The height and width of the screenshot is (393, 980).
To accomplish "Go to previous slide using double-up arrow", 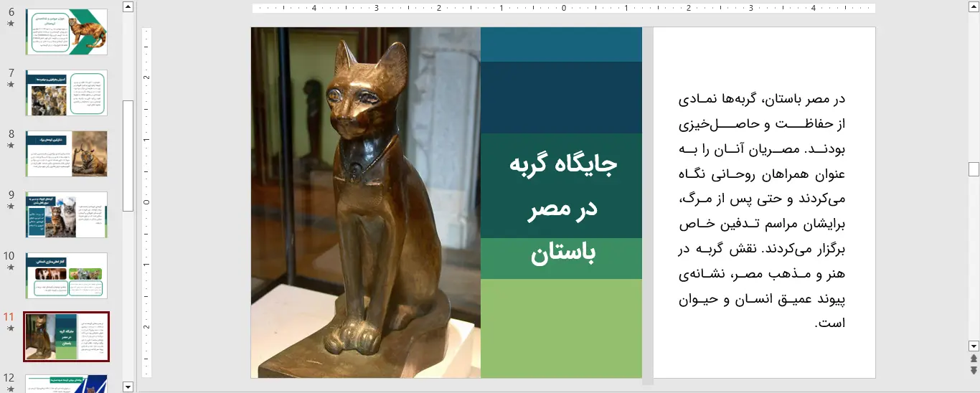I will (x=974, y=359).
